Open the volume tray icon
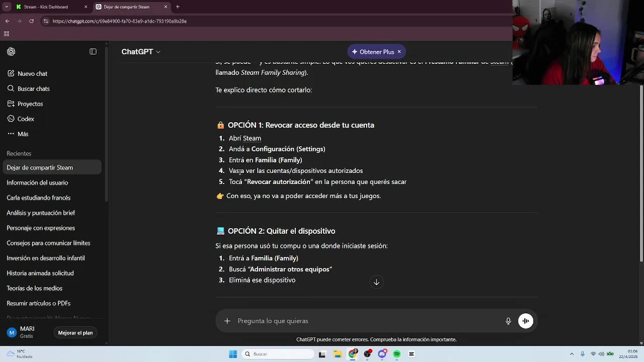Screen dimensions: 644x362 click(x=602, y=354)
